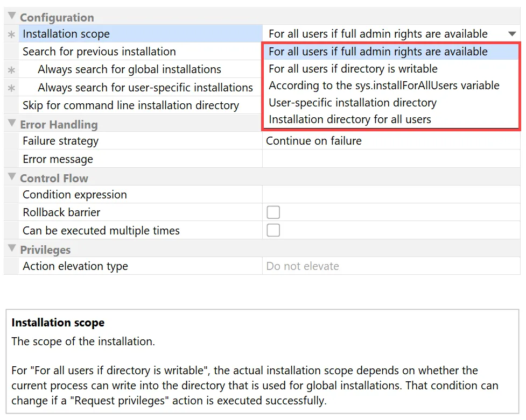The image size is (526, 420).
Task: Collapse the Configuration section
Action: 12,17
